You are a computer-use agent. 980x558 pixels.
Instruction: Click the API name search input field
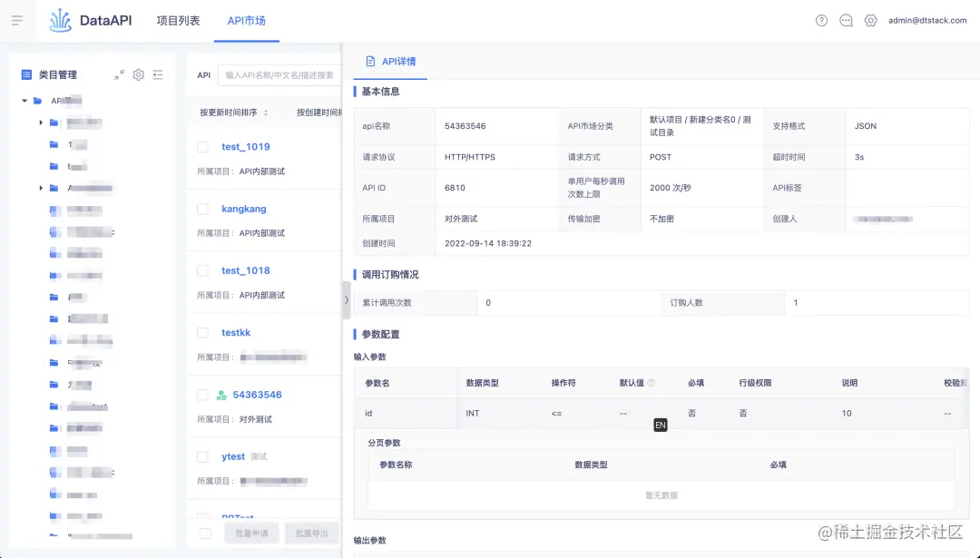[x=281, y=75]
